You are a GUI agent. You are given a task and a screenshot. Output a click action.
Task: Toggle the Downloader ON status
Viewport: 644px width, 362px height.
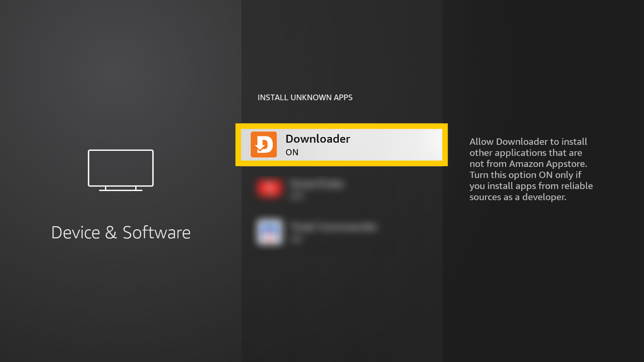coord(292,152)
